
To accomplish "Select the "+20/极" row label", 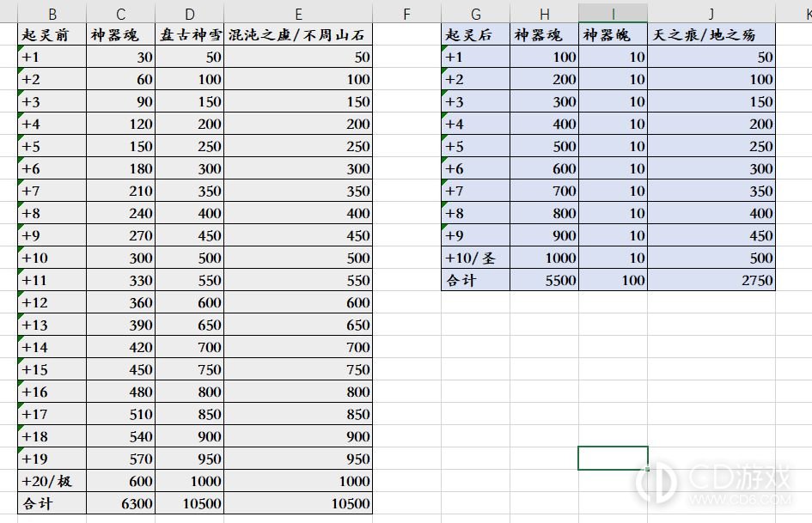I will coord(52,481).
